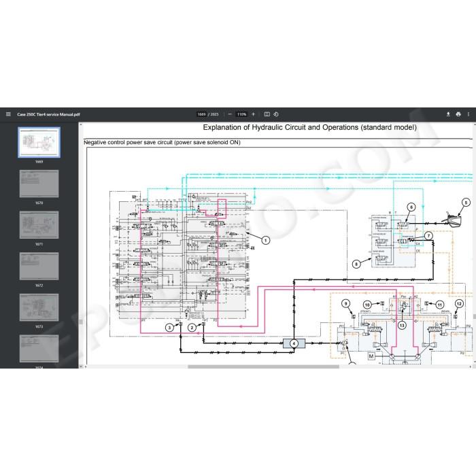Click the horizontal scrollbar thumb

pyautogui.click(x=263, y=367)
